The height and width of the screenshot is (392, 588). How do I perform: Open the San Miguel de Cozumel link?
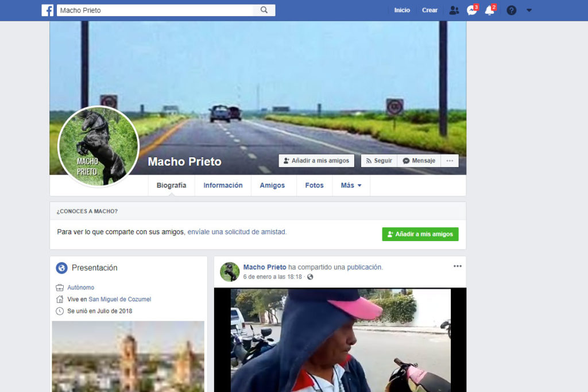(119, 299)
